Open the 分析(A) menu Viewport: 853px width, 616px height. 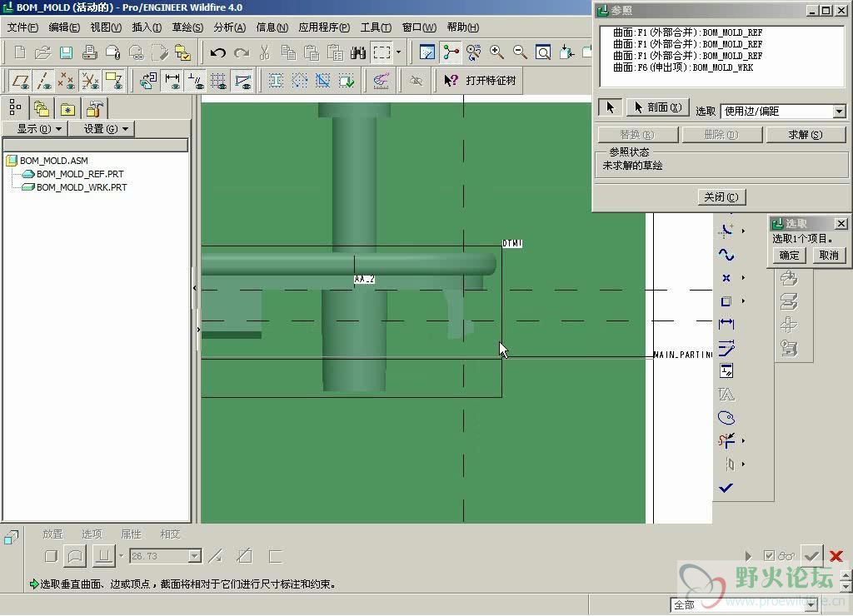pos(230,27)
